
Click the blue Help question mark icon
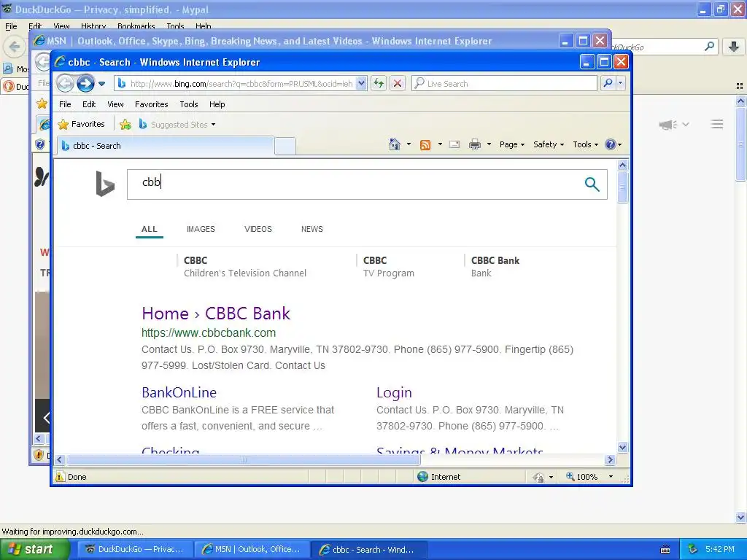[x=611, y=144]
